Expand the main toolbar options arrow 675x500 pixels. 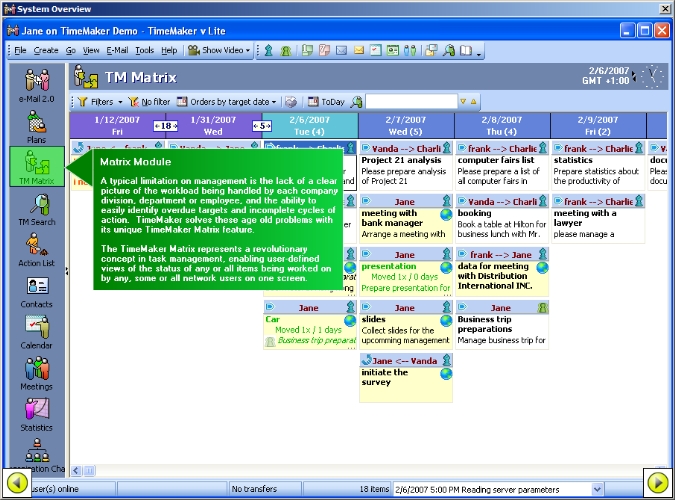point(479,54)
